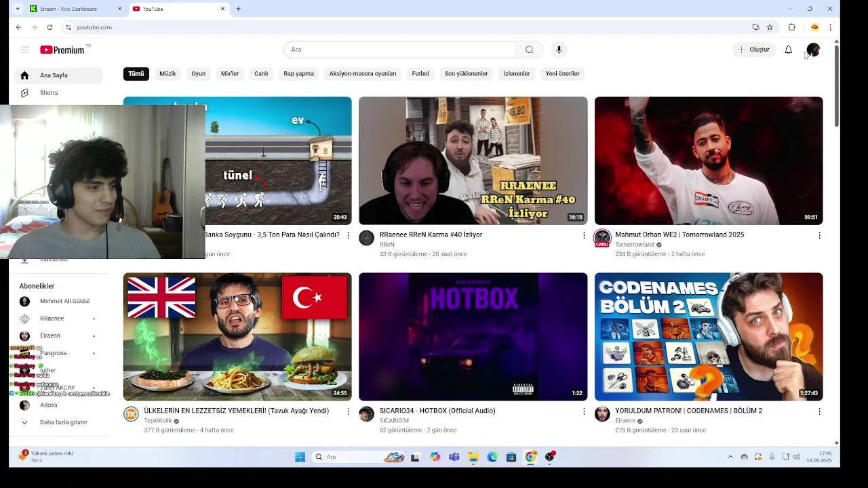Open more options for RRaenee RReN Karma video

[584, 235]
